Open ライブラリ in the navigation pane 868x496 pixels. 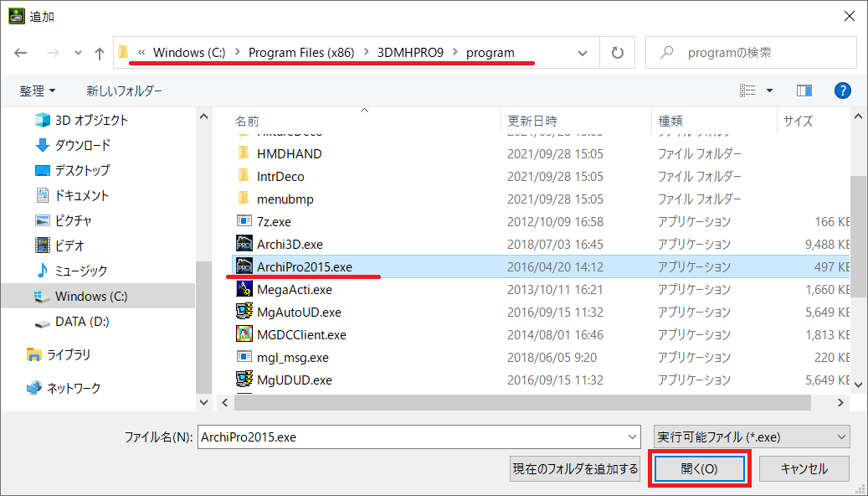[x=58, y=354]
